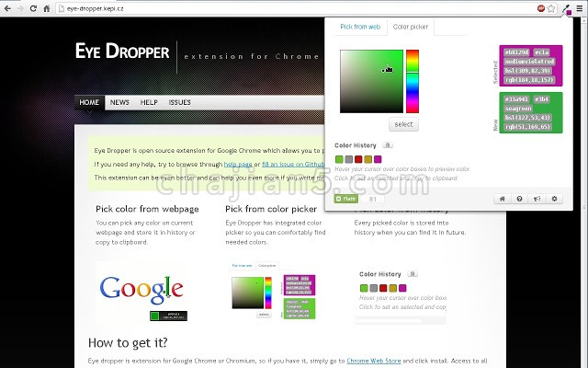Viewport: 588px width, 368px height.
Task: Click the green Flattr button
Action: tap(346, 199)
